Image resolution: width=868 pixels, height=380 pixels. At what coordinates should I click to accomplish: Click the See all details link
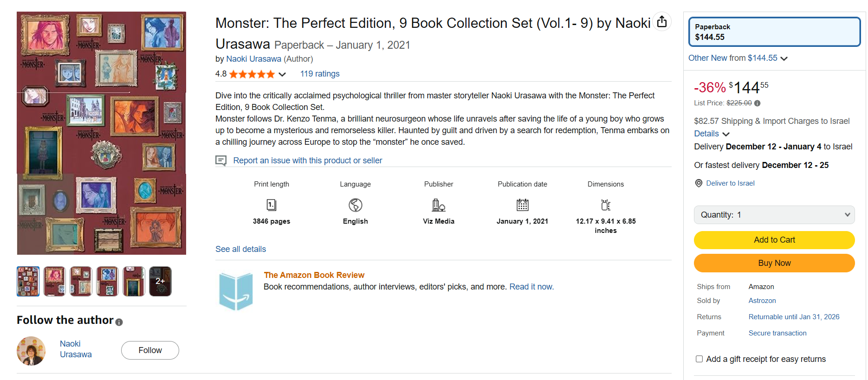(240, 249)
